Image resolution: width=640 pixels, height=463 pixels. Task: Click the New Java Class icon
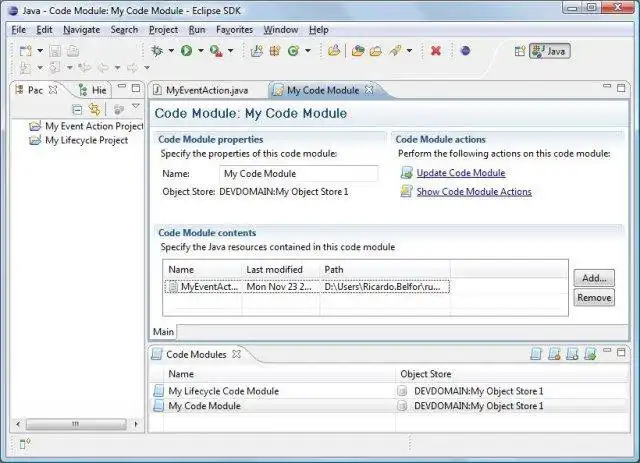(293, 51)
